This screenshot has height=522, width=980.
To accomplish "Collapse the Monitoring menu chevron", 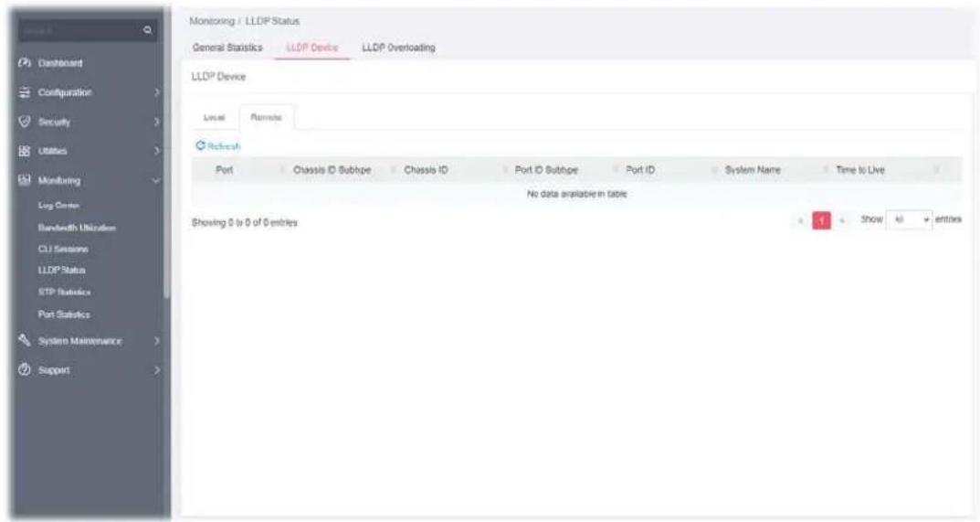I will (156, 180).
